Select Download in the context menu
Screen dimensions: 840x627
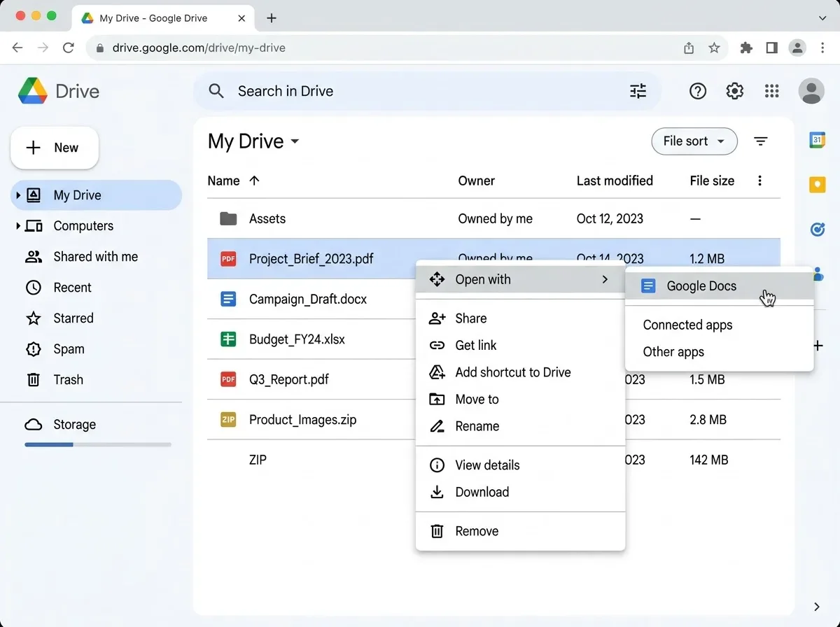520,492
